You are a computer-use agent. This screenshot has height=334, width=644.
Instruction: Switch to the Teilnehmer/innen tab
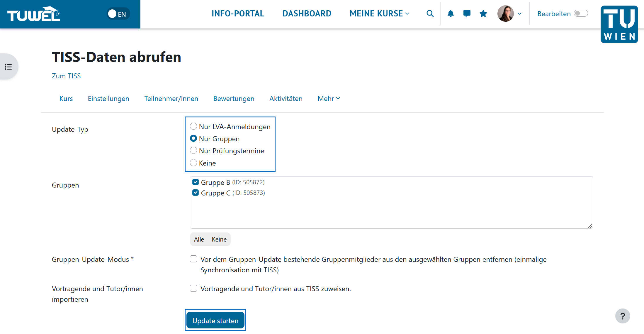[x=171, y=99]
